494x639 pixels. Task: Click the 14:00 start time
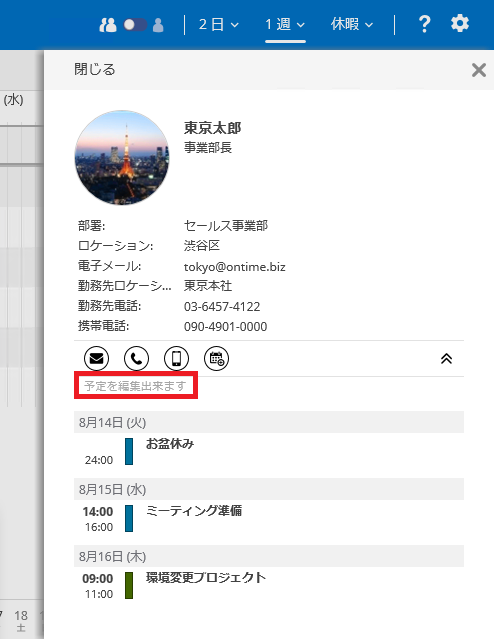98,512
